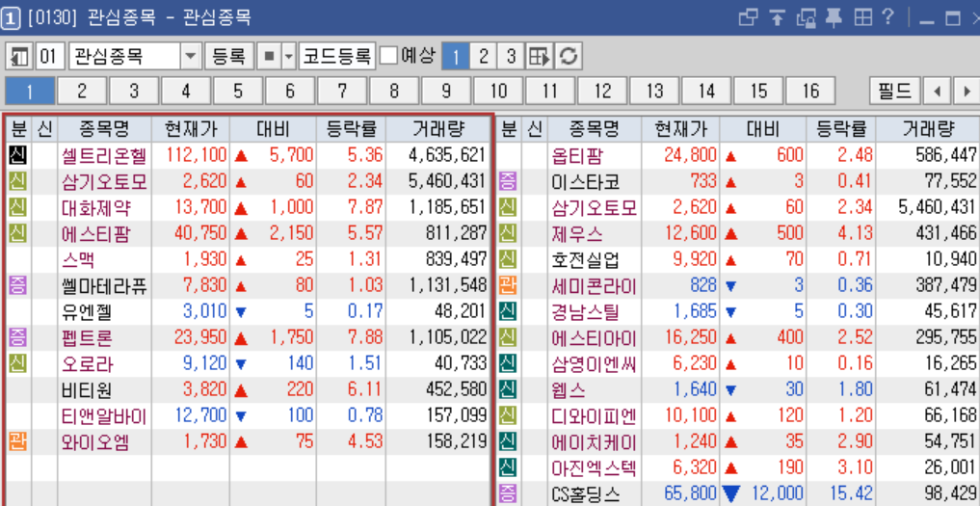
Task: Open watchlist tab 16
Action: pyautogui.click(x=810, y=92)
